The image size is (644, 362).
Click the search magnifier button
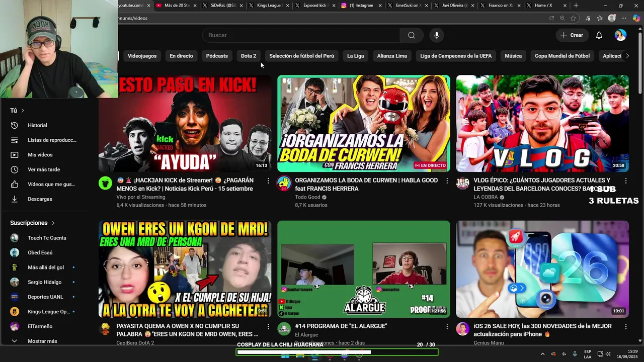(x=412, y=35)
